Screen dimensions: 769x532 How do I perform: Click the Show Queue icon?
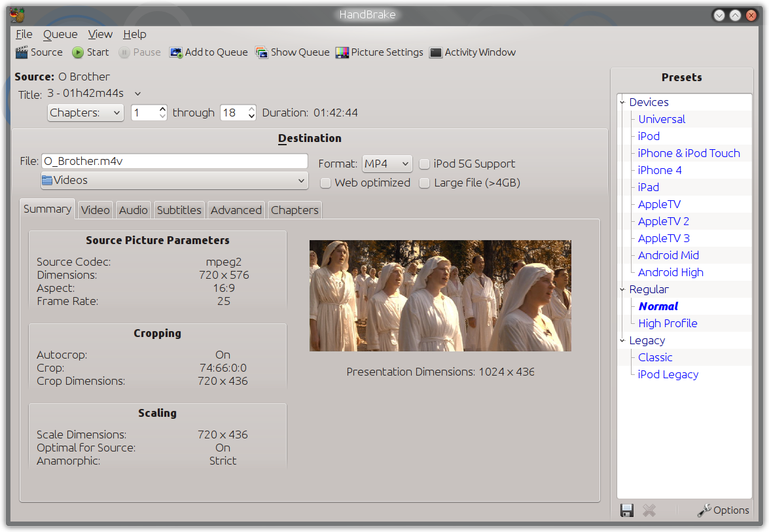click(x=262, y=52)
